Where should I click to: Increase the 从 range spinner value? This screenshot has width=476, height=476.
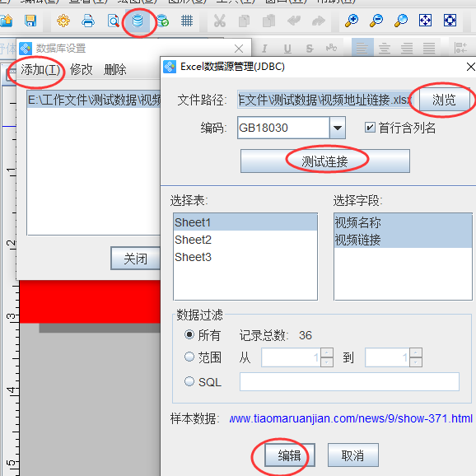click(x=327, y=352)
